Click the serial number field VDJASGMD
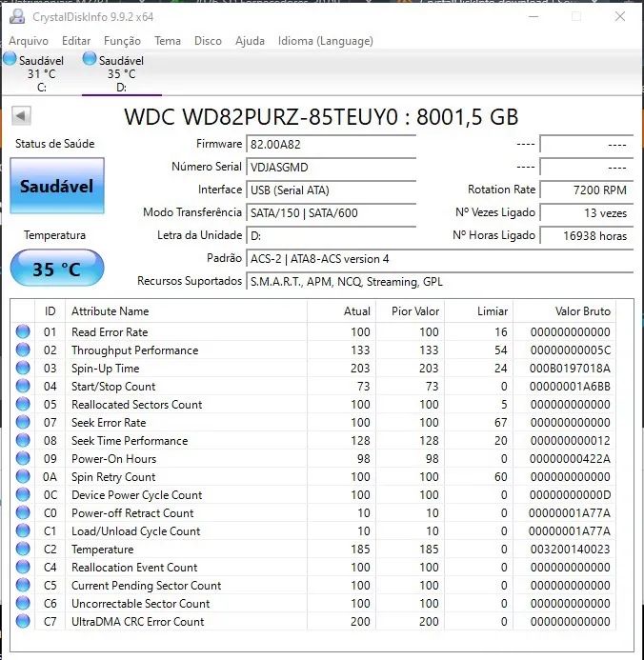 [x=332, y=167]
